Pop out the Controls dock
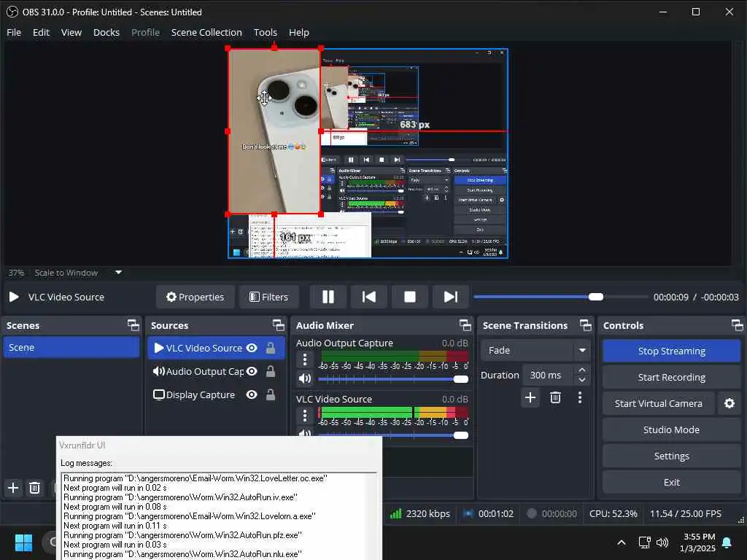Image resolution: width=747 pixels, height=560 pixels. pyautogui.click(x=737, y=325)
